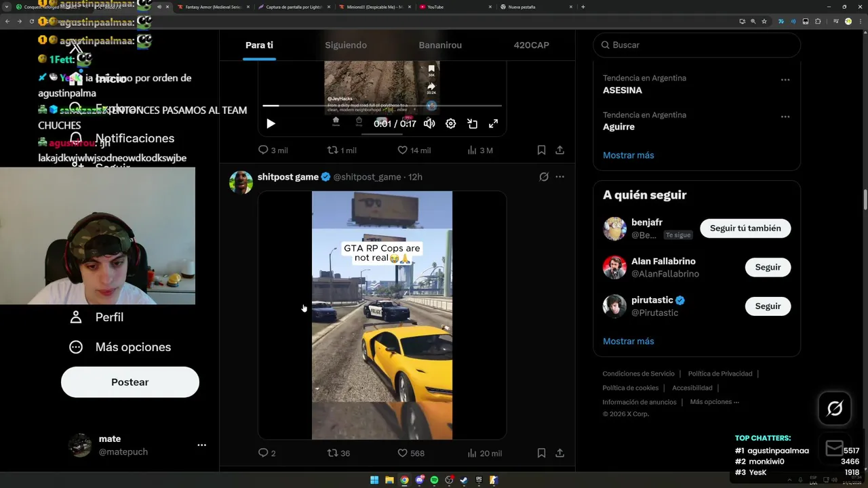Repost the post with 36 reposts
The width and height of the screenshot is (868, 488).
tap(338, 453)
